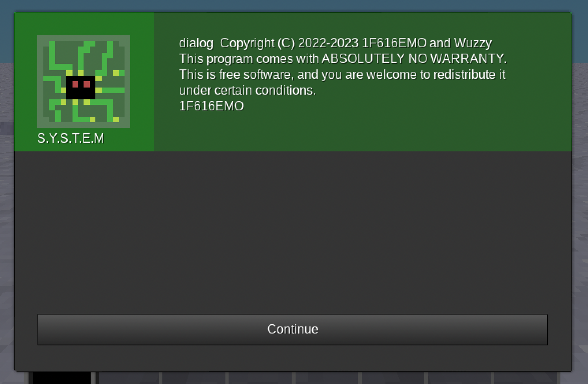Click the standalone 1F616EMO text line
This screenshot has width=588, height=384.
click(x=211, y=106)
